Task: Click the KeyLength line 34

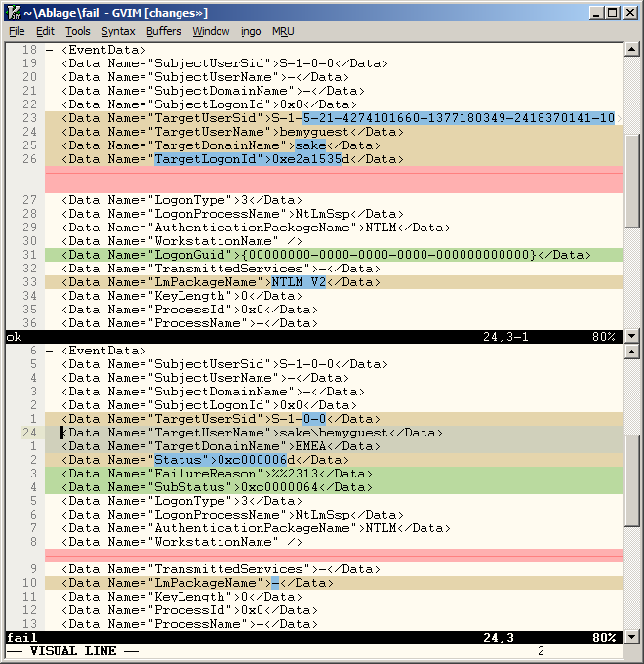Action: coord(334,296)
